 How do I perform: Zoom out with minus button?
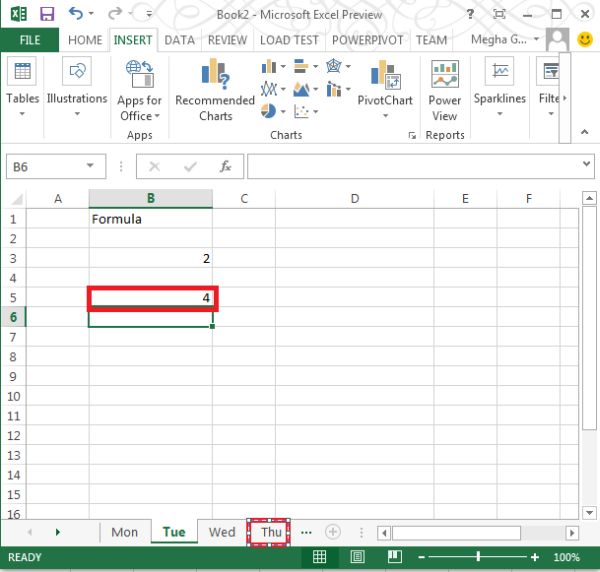click(421, 557)
